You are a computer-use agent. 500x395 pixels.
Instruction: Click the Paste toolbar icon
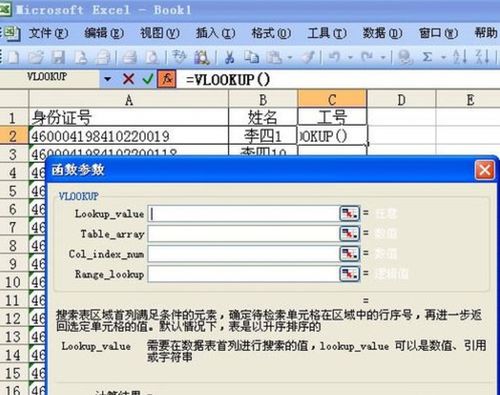click(x=274, y=57)
